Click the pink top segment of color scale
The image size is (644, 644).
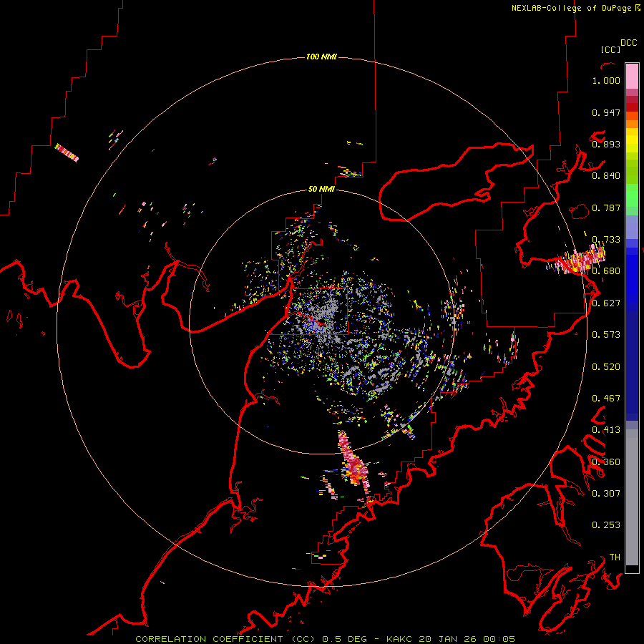tap(632, 76)
